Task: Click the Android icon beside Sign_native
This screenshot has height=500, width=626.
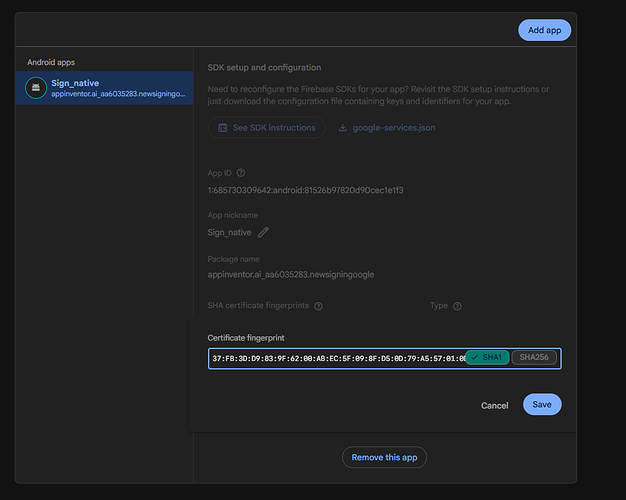Action: point(35,88)
